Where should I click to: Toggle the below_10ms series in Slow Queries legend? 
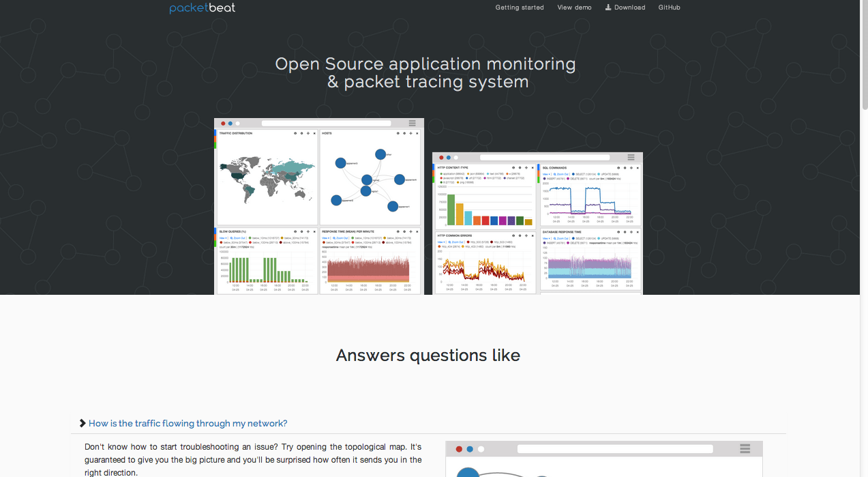[x=264, y=238]
